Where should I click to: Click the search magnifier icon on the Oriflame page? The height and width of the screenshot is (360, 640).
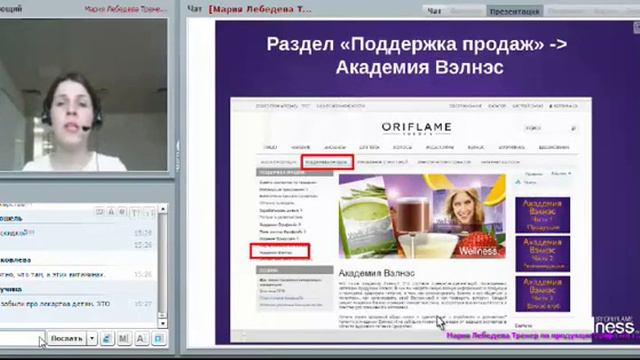point(573,128)
